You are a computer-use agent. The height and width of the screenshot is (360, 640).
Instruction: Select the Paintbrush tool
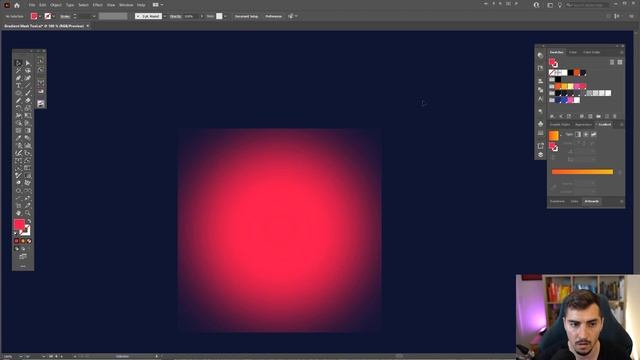tap(28, 93)
